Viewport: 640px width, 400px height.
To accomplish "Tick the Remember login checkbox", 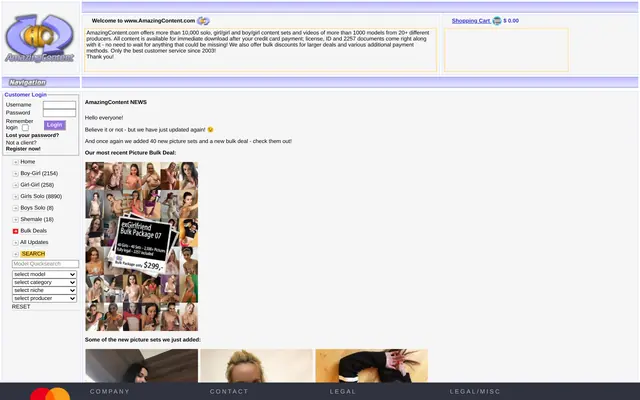I will (x=25, y=127).
